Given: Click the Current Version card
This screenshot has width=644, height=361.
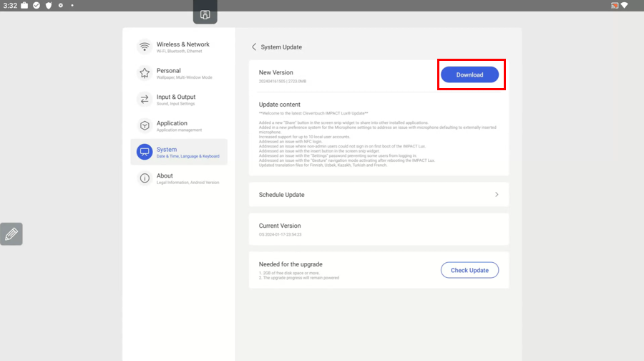Looking at the screenshot, I should tap(379, 229).
